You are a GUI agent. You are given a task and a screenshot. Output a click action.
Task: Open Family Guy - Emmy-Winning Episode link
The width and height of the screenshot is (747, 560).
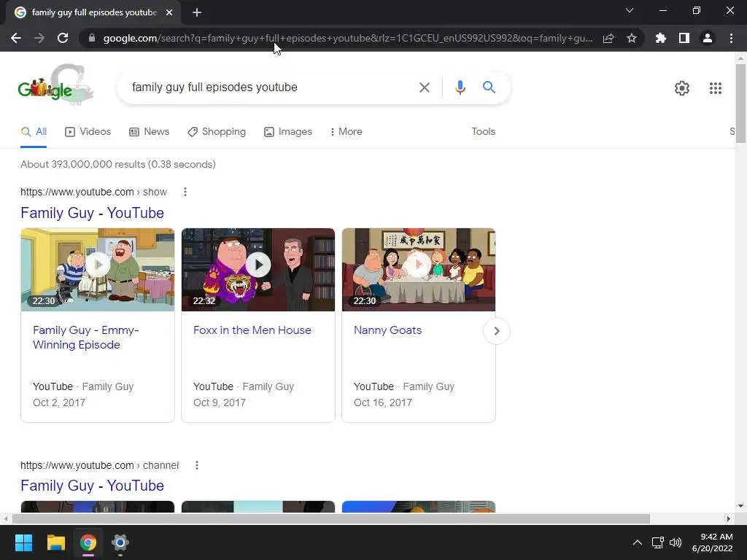[x=86, y=337]
